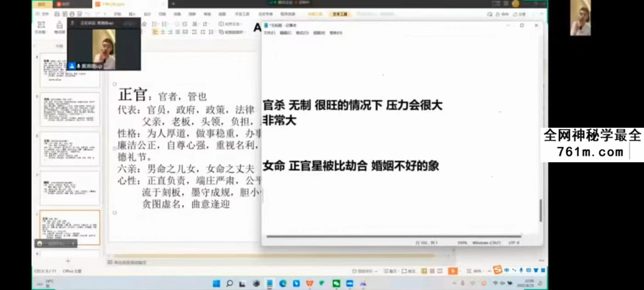Open the 智能美化 dropdown in status bar
This screenshot has height=290, width=644.
(365, 271)
